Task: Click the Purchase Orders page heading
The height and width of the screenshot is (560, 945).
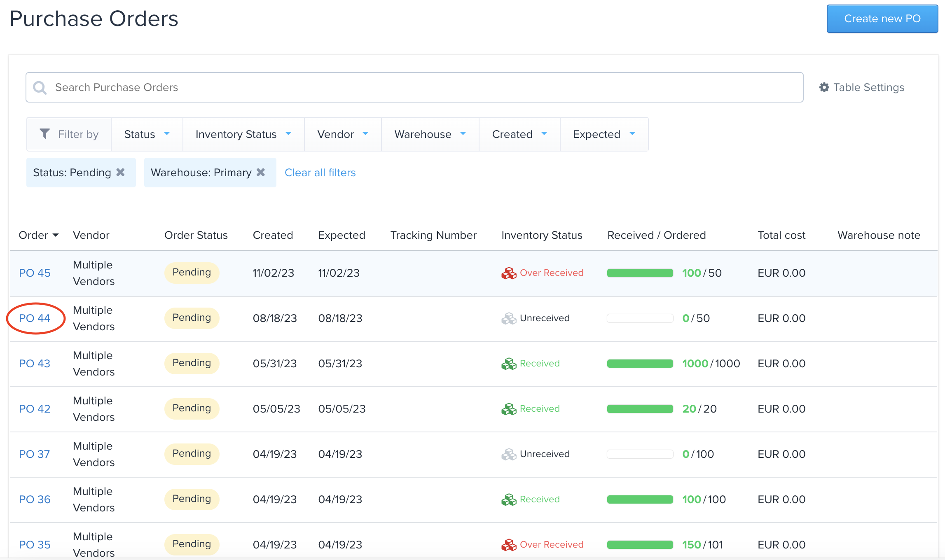Action: click(94, 19)
